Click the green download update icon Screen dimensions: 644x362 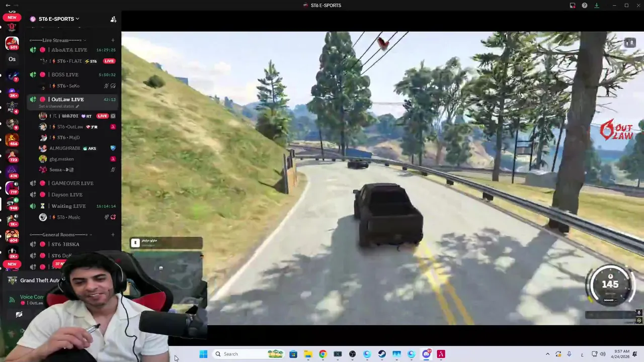coord(597,6)
